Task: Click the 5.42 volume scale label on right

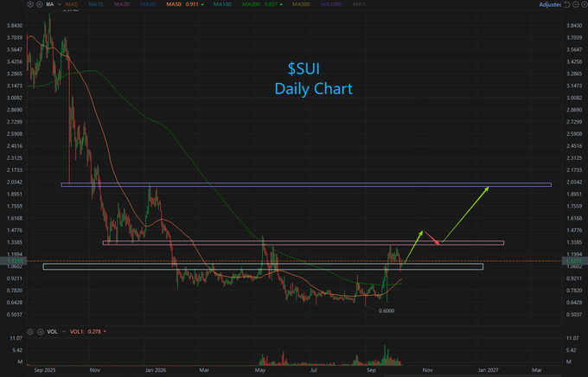Action: tap(571, 350)
